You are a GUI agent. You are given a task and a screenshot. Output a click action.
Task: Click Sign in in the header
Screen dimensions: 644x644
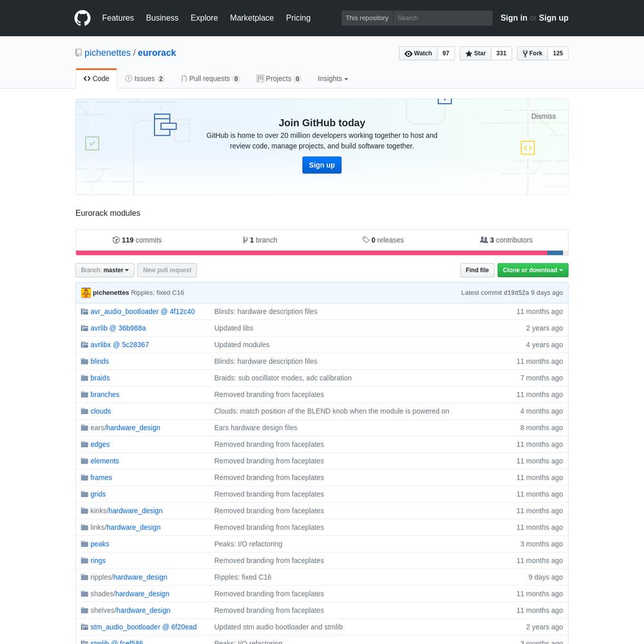point(513,18)
